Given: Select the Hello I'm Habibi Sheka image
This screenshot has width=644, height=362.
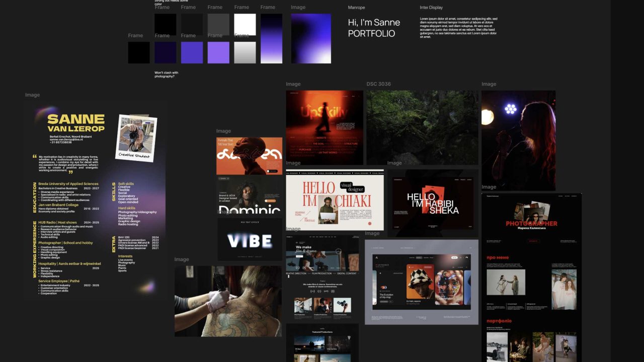Looking at the screenshot, I should click(x=433, y=203).
